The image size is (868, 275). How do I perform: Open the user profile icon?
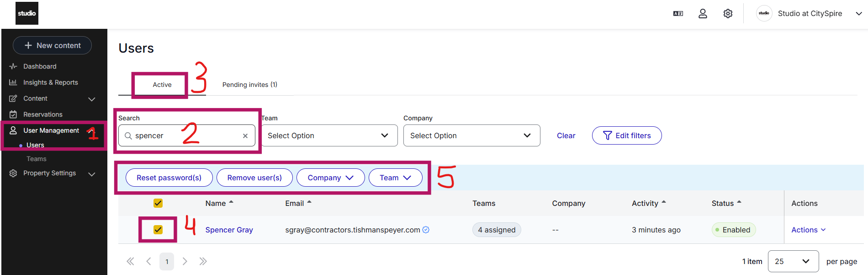click(703, 14)
